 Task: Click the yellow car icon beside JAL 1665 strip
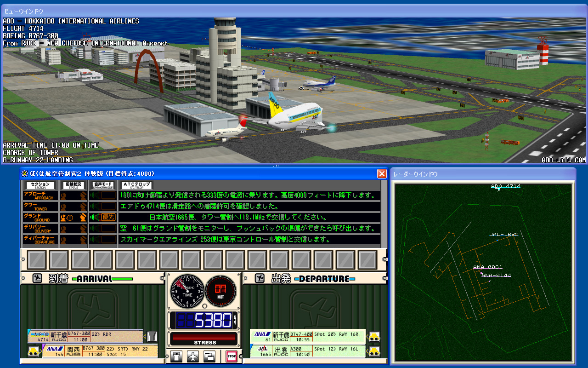pyautogui.click(x=375, y=351)
